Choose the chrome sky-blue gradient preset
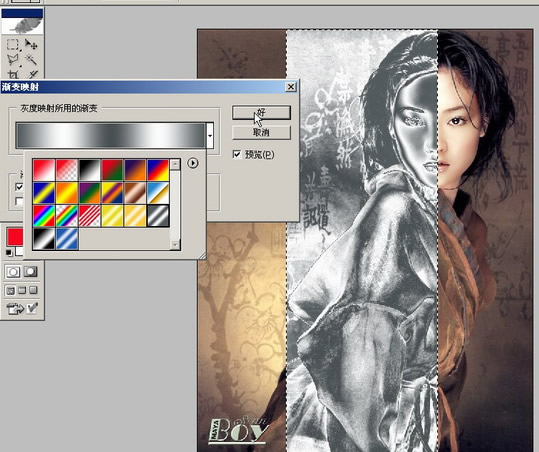 click(x=158, y=193)
